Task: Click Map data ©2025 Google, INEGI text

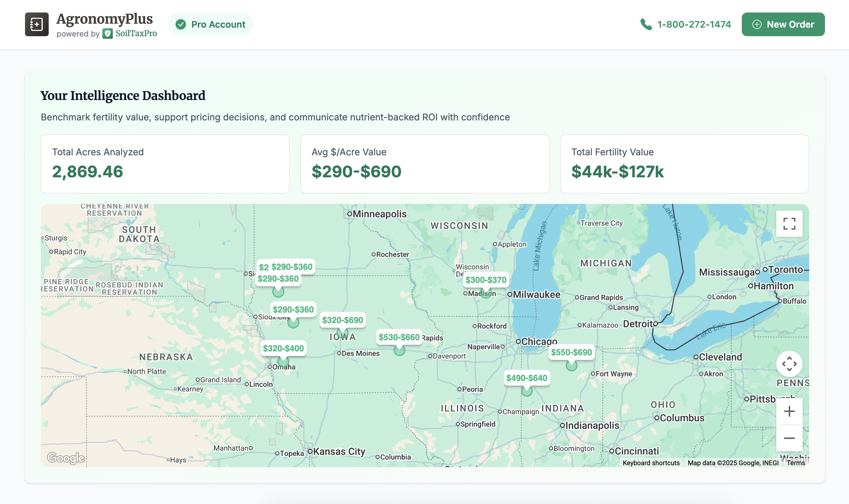Action: point(733,463)
